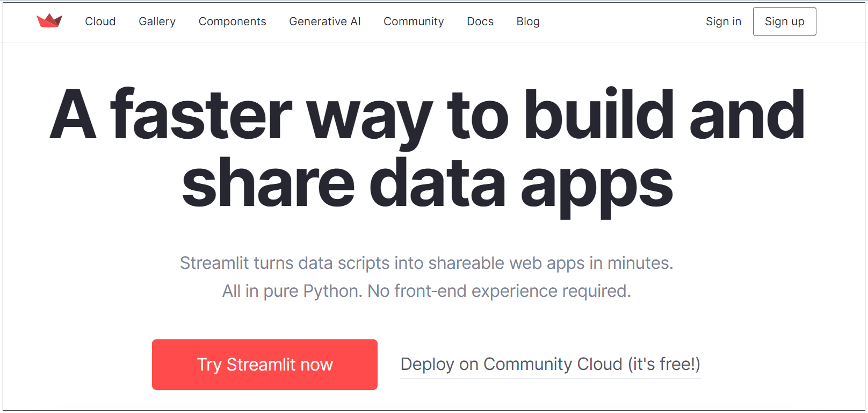Select Generative AI in navigation
Screen dimensions: 868x413
[324, 22]
